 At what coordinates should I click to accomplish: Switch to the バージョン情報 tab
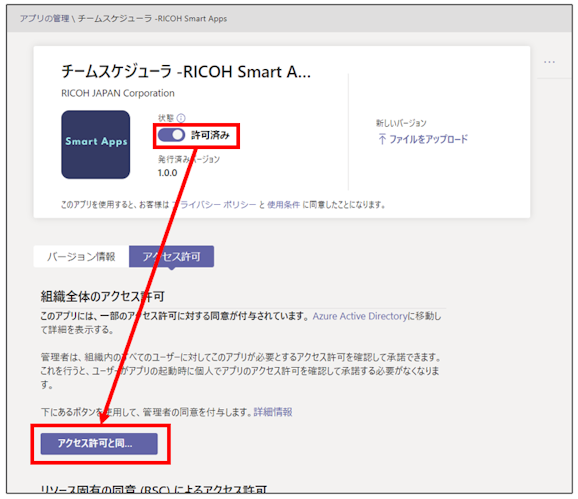coord(81,256)
